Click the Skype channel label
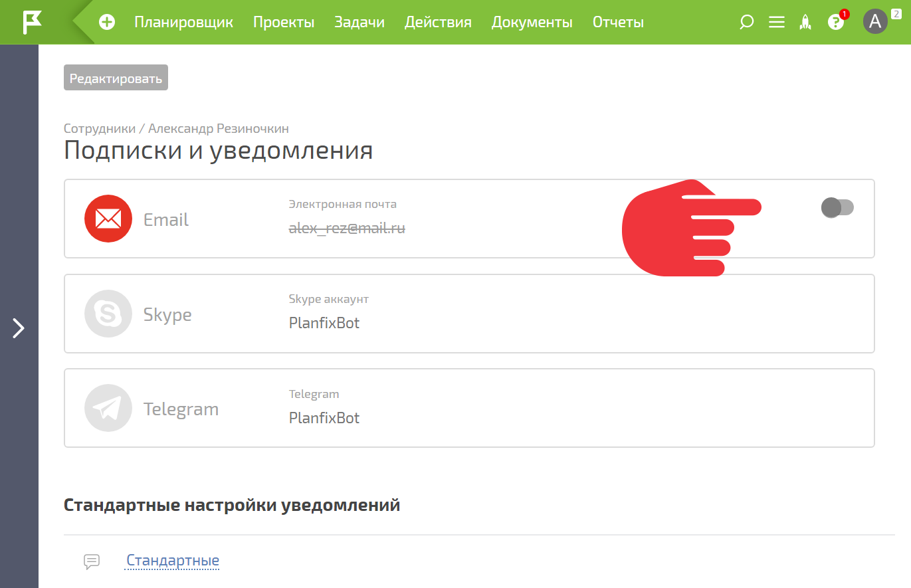The width and height of the screenshot is (911, 588). click(x=167, y=314)
